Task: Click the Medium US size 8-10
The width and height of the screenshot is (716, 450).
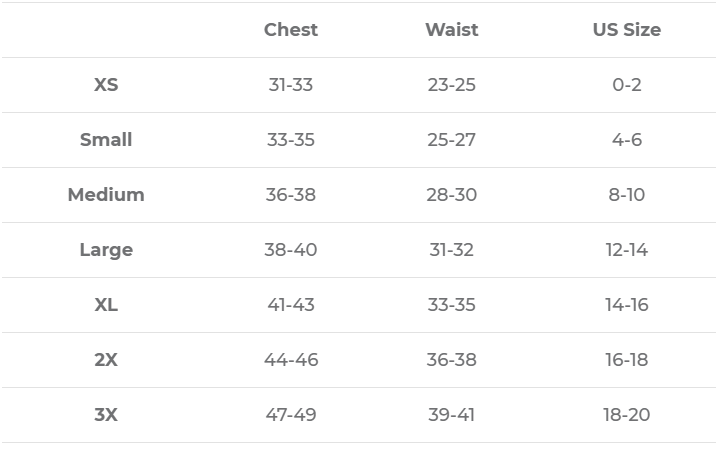Action: (x=626, y=195)
